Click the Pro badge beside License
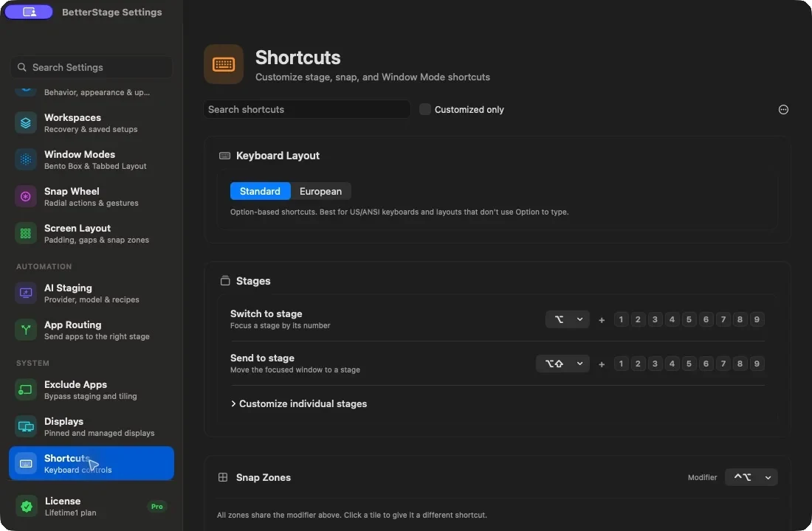The image size is (812, 531). (157, 506)
